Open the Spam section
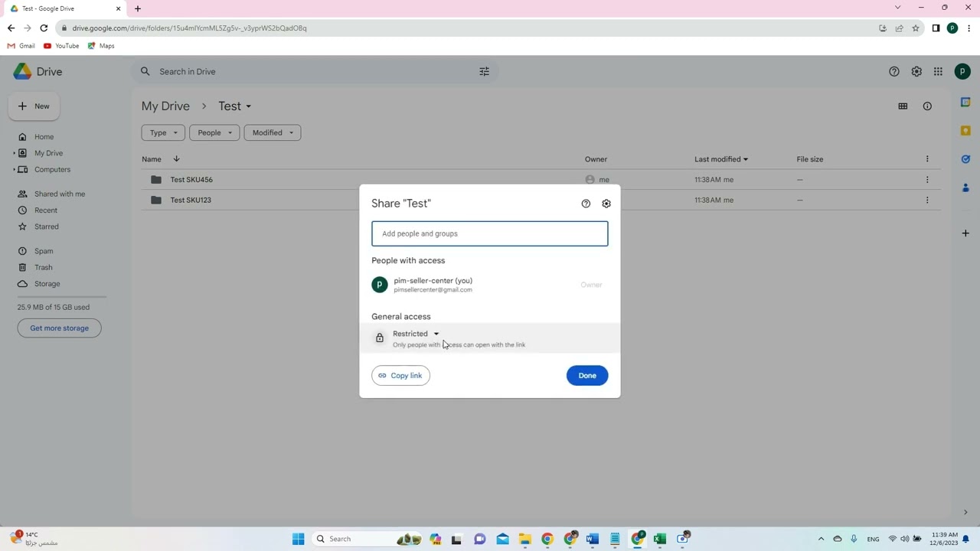 click(x=44, y=251)
